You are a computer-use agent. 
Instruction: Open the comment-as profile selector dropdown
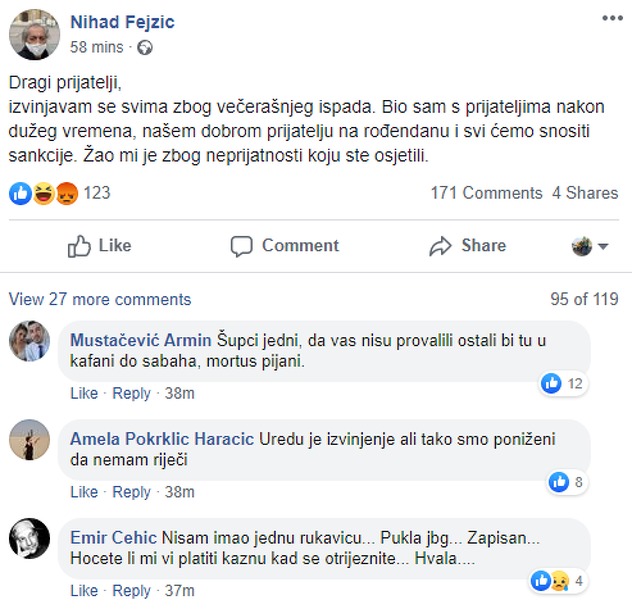pos(590,246)
